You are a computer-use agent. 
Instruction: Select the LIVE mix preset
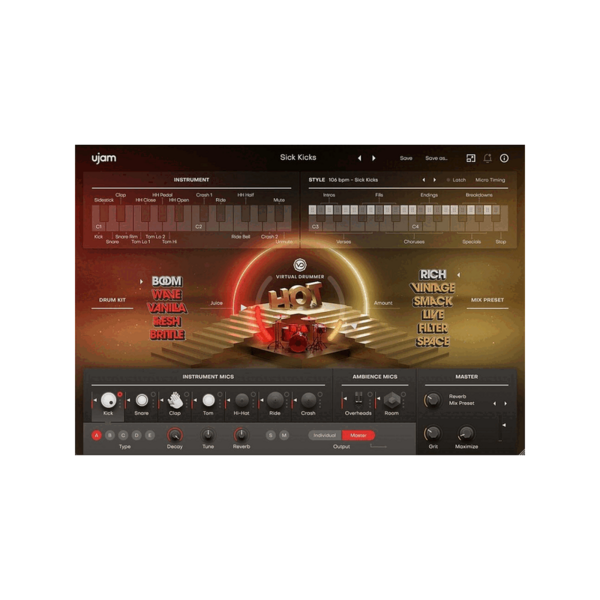click(x=433, y=315)
